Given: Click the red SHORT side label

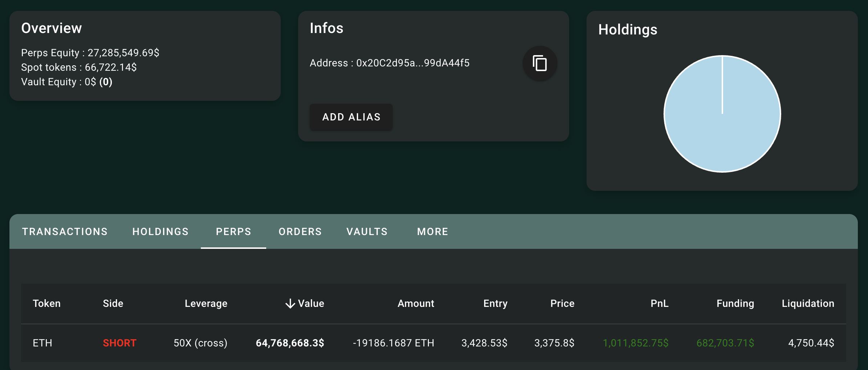Looking at the screenshot, I should pyautogui.click(x=119, y=343).
